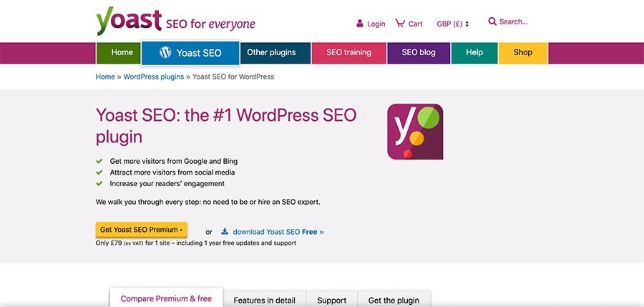Click the download arrow icon
Viewport: 644px width, 307px height.
coord(225,231)
